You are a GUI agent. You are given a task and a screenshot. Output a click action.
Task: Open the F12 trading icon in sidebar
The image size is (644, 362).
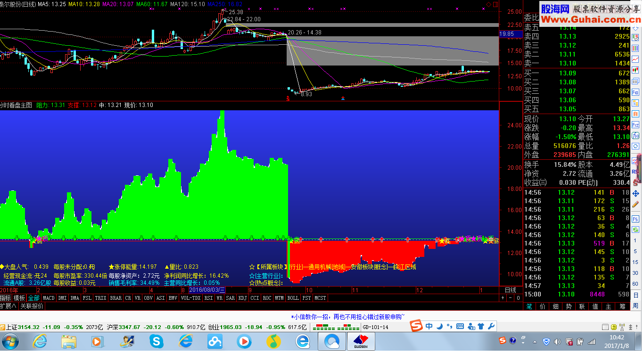pyautogui.click(x=636, y=124)
